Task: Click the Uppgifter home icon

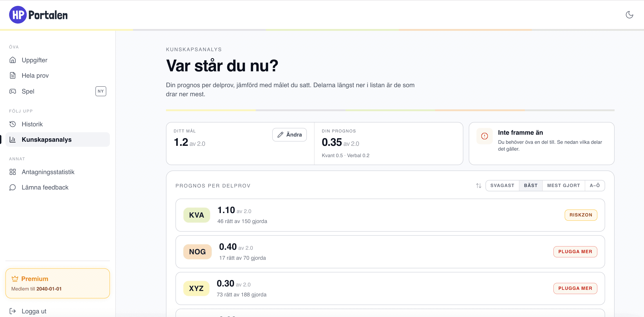Action: pos(12,60)
